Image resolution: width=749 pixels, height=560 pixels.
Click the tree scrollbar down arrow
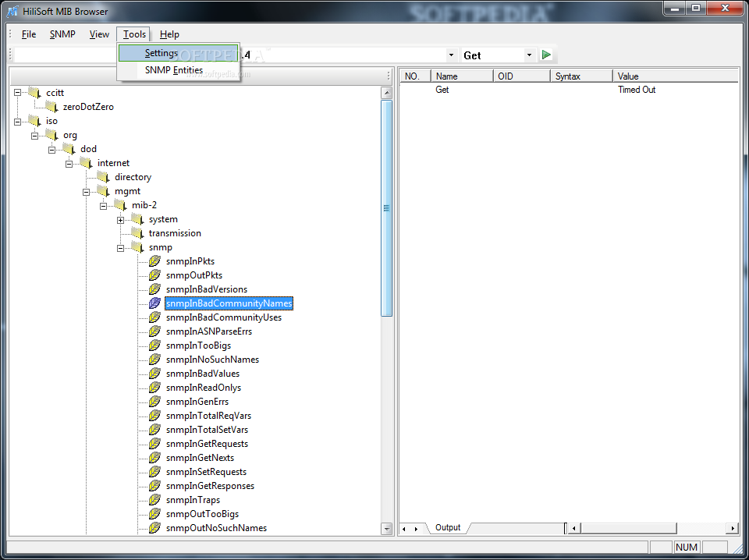point(387,528)
